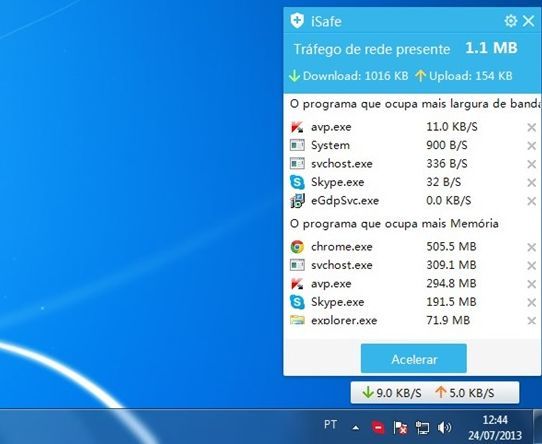Click orange upload arrow in speed widget
The width and height of the screenshot is (542, 444).
point(441,392)
